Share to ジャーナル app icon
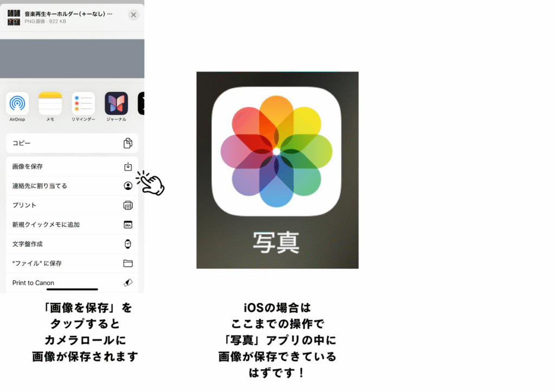Viewport: 555px width, 392px height. pos(117,103)
